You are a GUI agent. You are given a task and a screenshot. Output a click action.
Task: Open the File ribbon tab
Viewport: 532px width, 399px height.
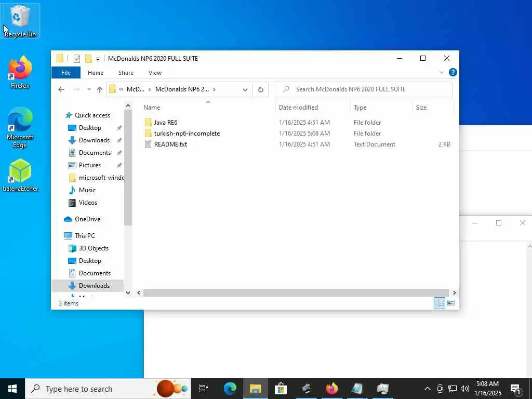tap(66, 73)
